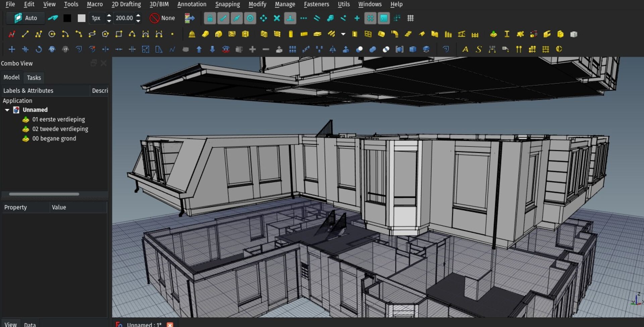Image resolution: width=644 pixels, height=327 pixels.
Task: Collapse the Unnamed document tree node
Action: [7, 110]
